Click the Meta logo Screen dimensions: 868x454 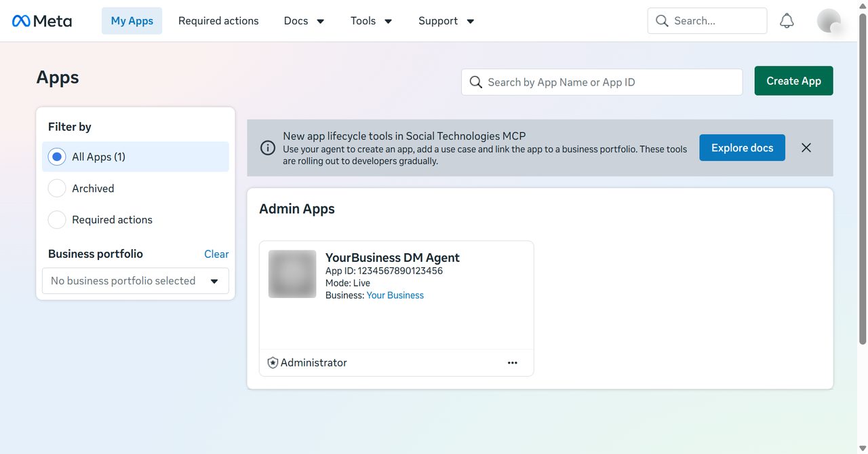pyautogui.click(x=41, y=21)
